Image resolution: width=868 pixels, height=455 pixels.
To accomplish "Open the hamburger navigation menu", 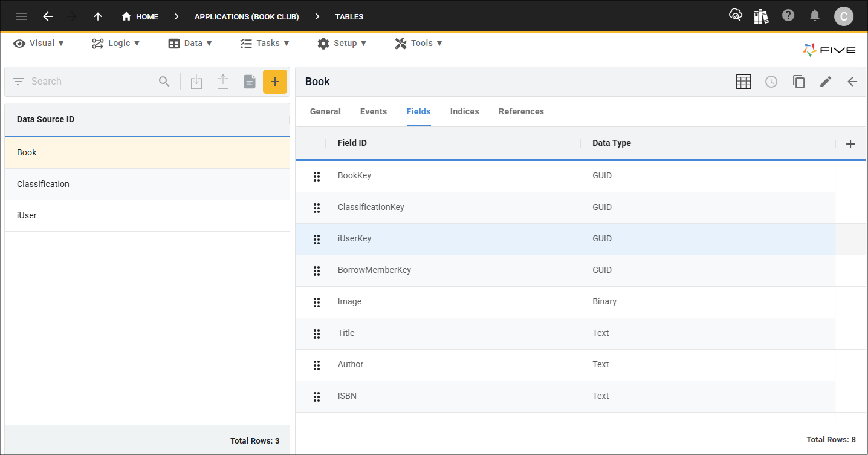I will pos(21,16).
